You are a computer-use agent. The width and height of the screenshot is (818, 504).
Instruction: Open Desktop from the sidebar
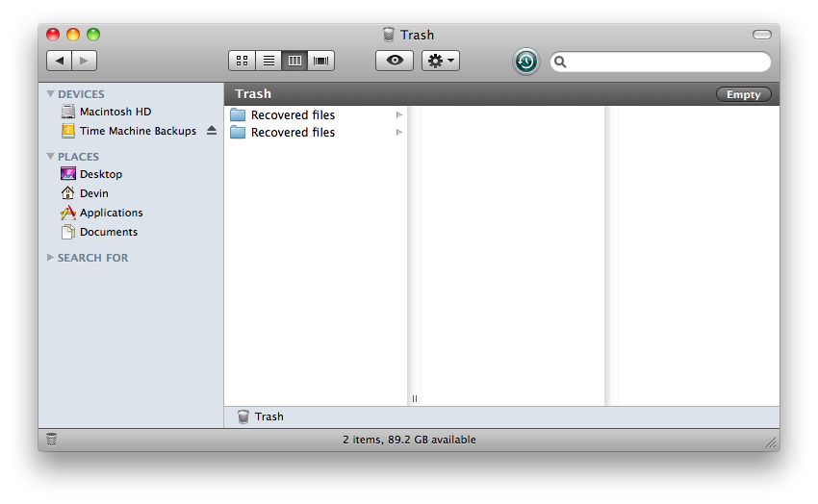(101, 174)
